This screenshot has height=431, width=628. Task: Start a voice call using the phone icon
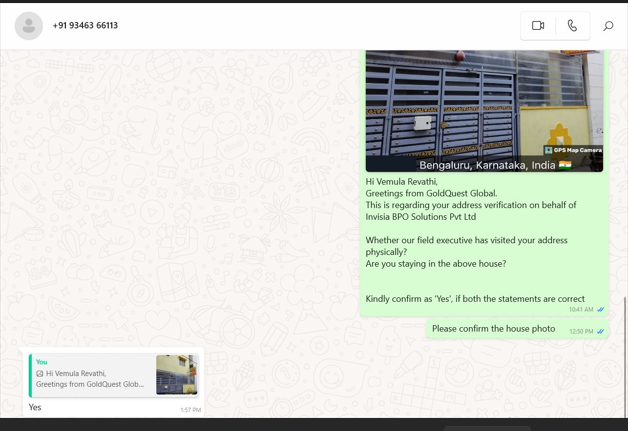pyautogui.click(x=572, y=26)
